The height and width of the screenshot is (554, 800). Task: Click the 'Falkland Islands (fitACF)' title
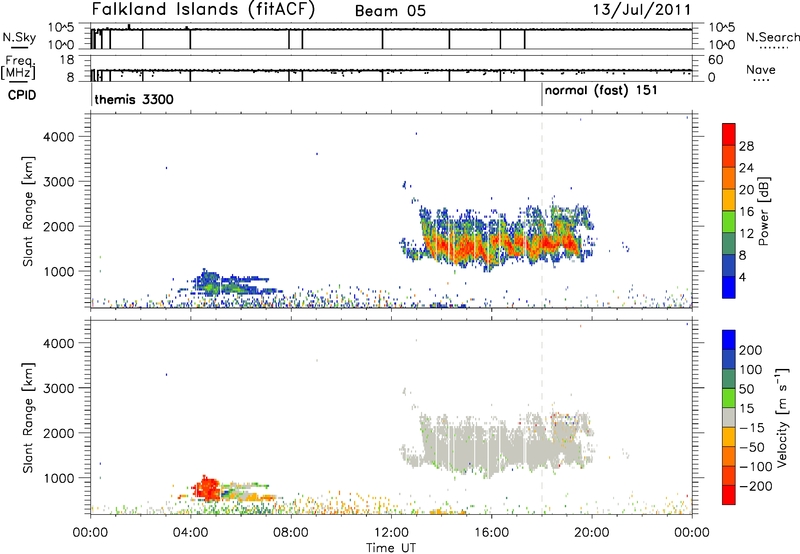[x=204, y=10]
